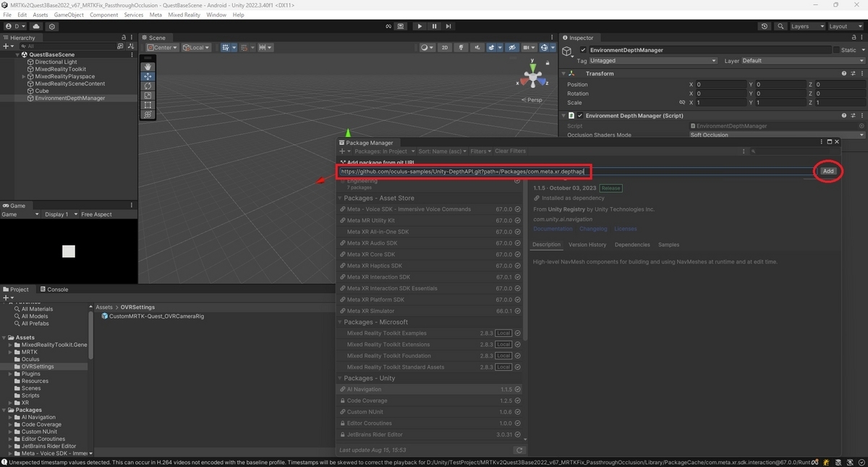Click the Step frame button
Screen dimensions: 868x467
(x=448, y=26)
